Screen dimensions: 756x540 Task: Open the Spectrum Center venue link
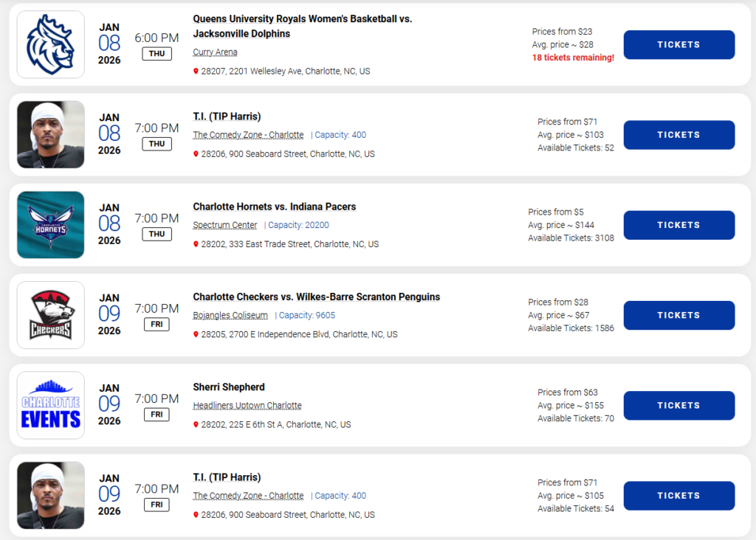(x=225, y=225)
